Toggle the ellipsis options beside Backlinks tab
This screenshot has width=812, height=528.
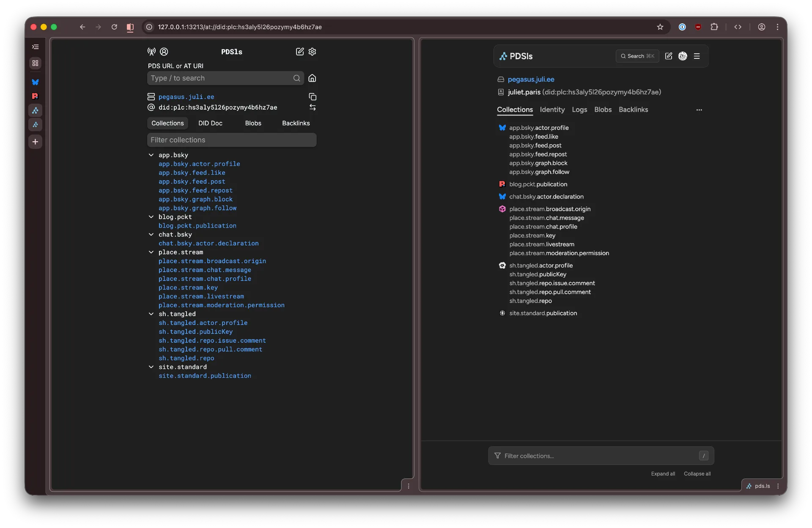coord(700,110)
